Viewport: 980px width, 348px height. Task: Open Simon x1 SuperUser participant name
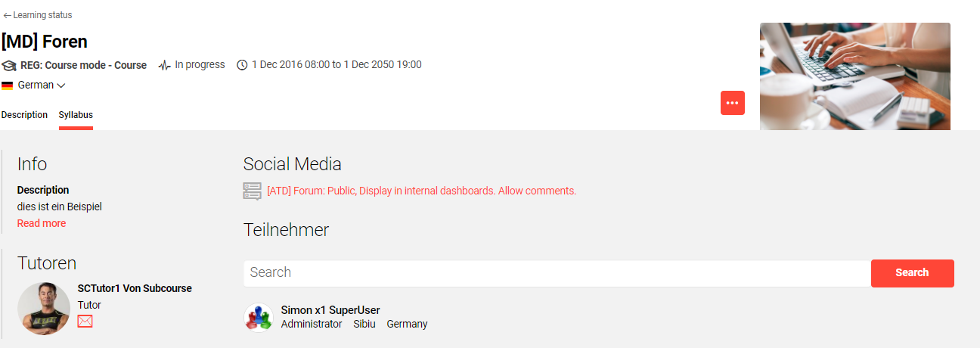(330, 310)
